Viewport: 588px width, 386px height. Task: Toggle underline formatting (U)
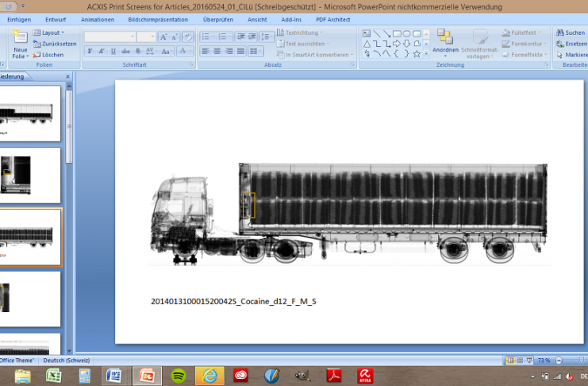pos(114,51)
